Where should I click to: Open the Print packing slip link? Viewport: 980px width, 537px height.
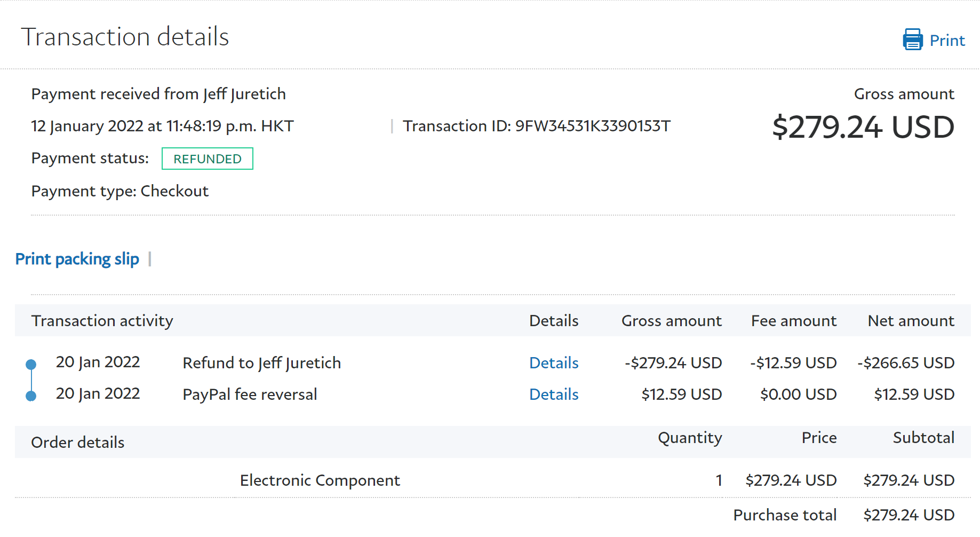(77, 259)
